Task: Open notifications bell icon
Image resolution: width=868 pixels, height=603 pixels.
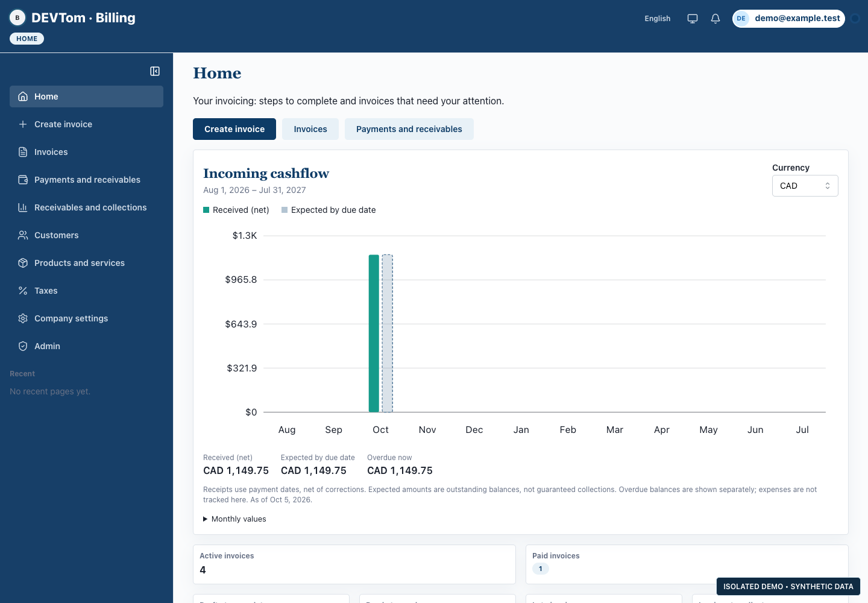Action: pos(715,19)
